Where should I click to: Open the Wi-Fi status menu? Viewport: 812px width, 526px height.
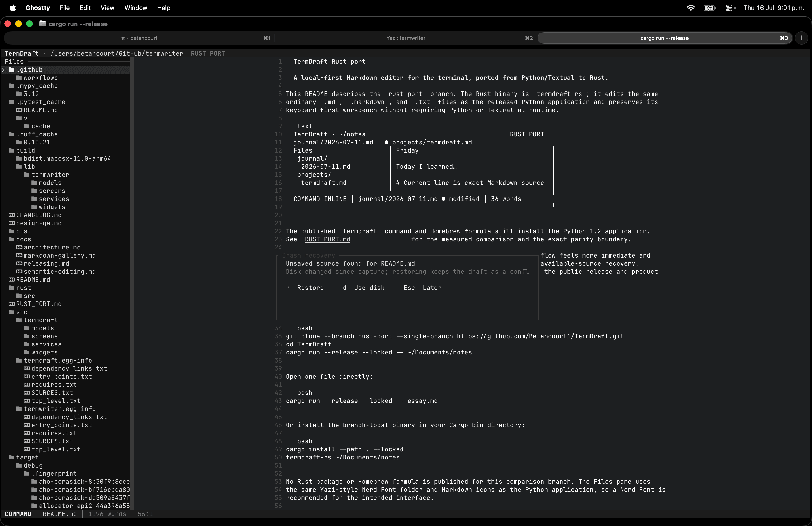(690, 8)
